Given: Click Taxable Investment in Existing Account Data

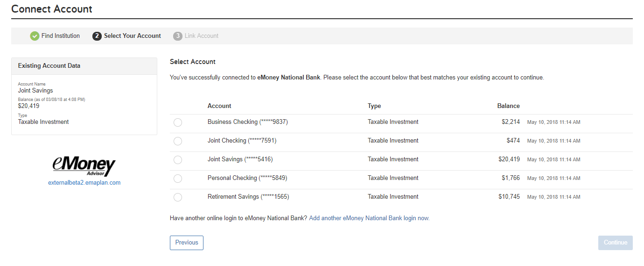Looking at the screenshot, I should click(43, 122).
